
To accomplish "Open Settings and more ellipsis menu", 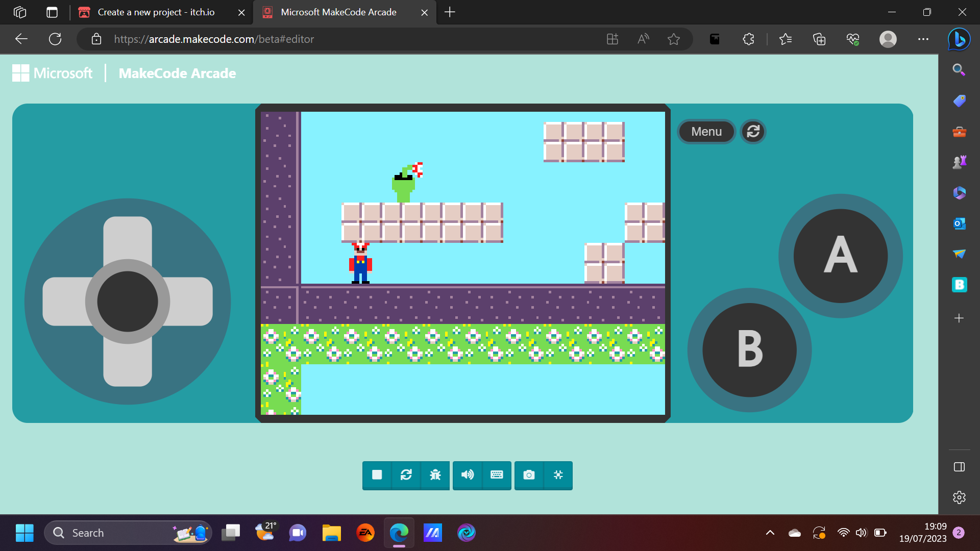I will tap(923, 39).
